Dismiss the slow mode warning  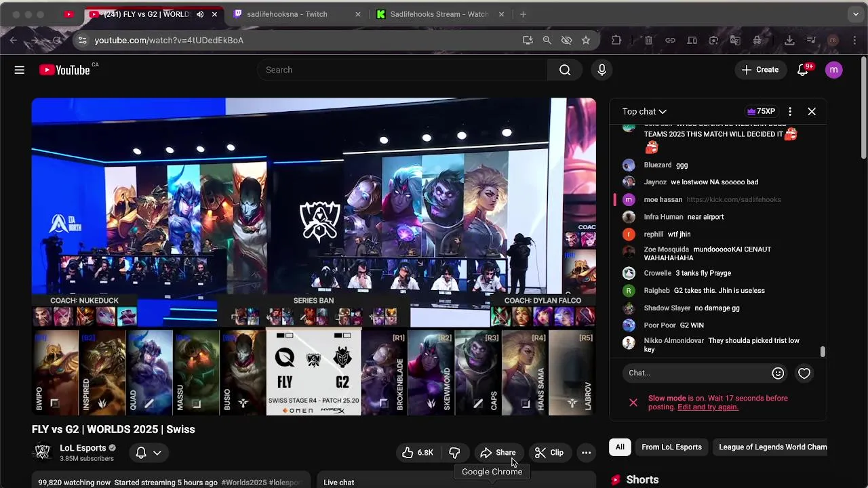coord(633,403)
